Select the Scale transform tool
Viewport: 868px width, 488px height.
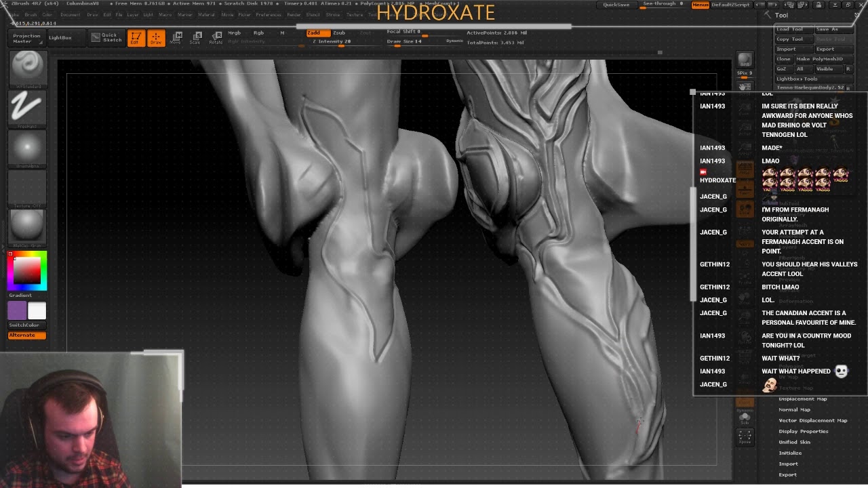[x=195, y=38]
